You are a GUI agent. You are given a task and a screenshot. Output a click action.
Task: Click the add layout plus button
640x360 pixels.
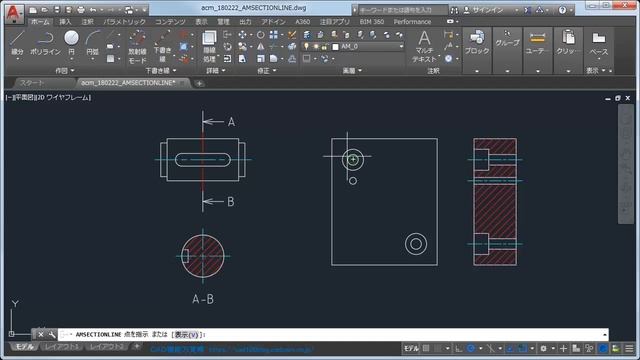pos(137,347)
